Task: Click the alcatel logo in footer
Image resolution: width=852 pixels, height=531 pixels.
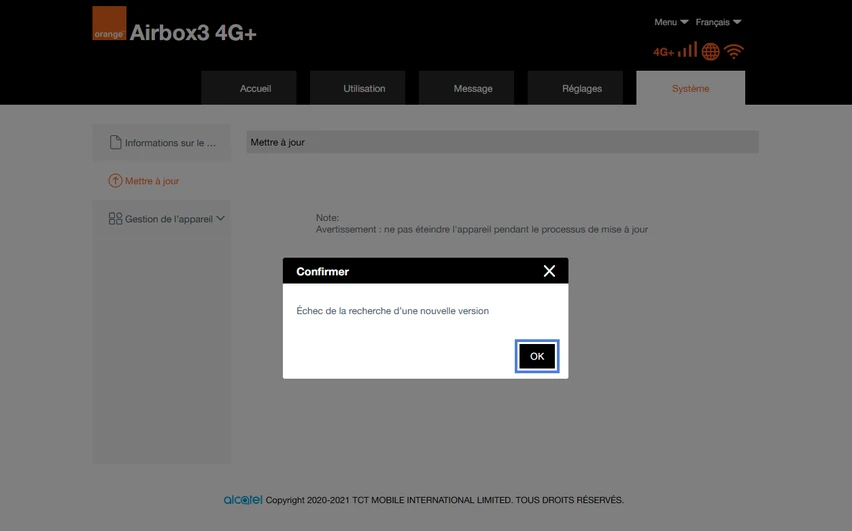Action: (243, 499)
